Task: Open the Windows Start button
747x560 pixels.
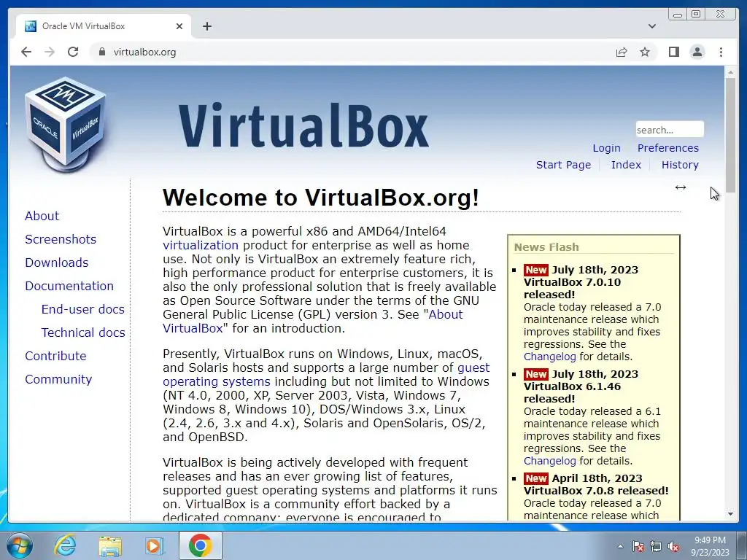Action: [x=19, y=545]
